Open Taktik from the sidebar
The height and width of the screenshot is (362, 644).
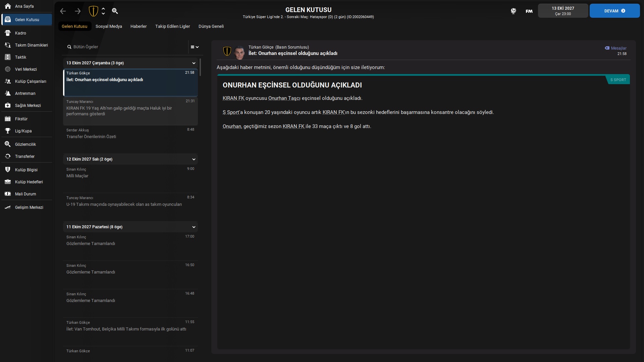coord(20,57)
